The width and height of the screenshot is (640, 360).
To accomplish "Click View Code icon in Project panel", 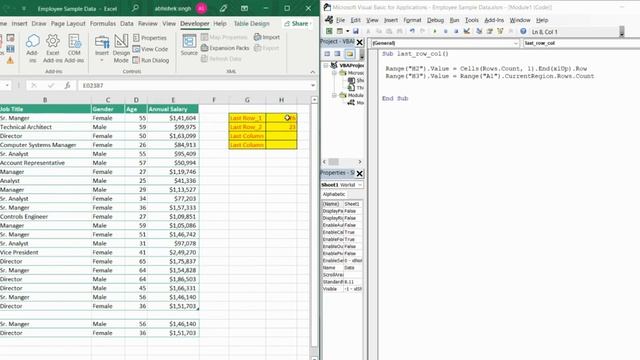I will tap(327, 54).
